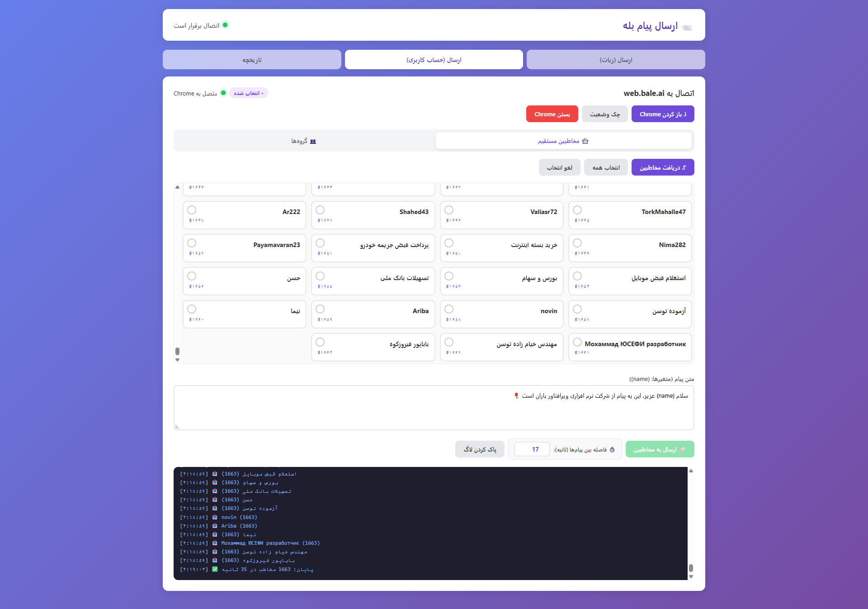
Task: Select the Nima282 contact radio
Action: click(577, 243)
